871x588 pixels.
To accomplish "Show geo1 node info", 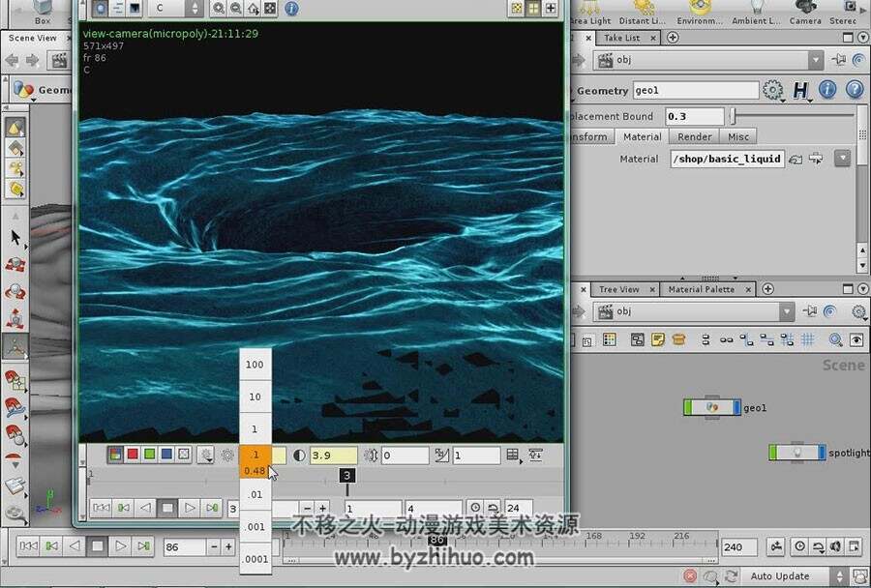I will [827, 89].
